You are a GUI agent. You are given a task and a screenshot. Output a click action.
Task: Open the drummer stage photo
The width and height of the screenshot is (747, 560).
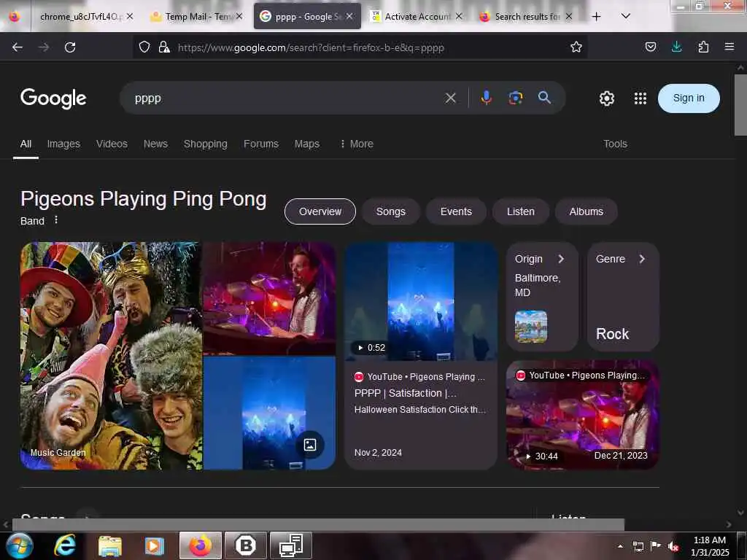coord(270,298)
